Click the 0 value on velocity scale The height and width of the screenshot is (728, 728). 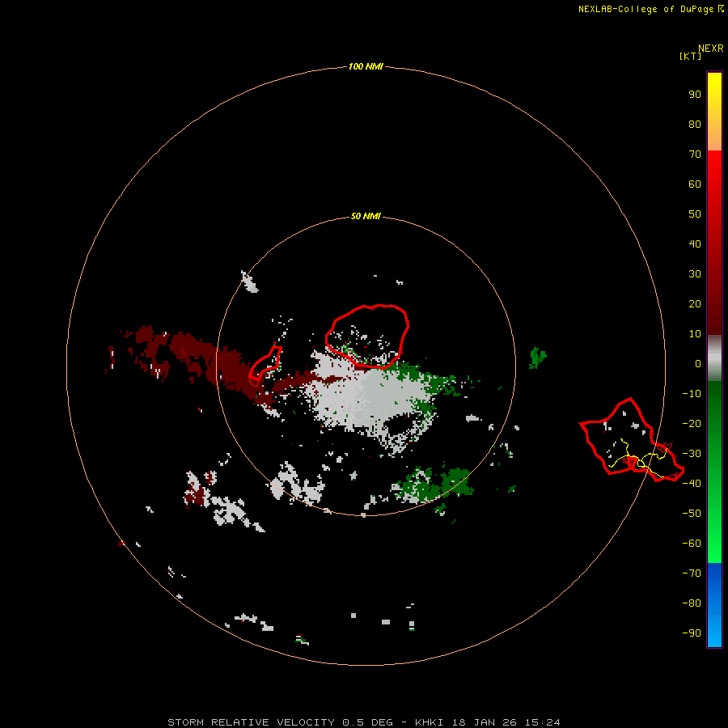pyautogui.click(x=698, y=363)
